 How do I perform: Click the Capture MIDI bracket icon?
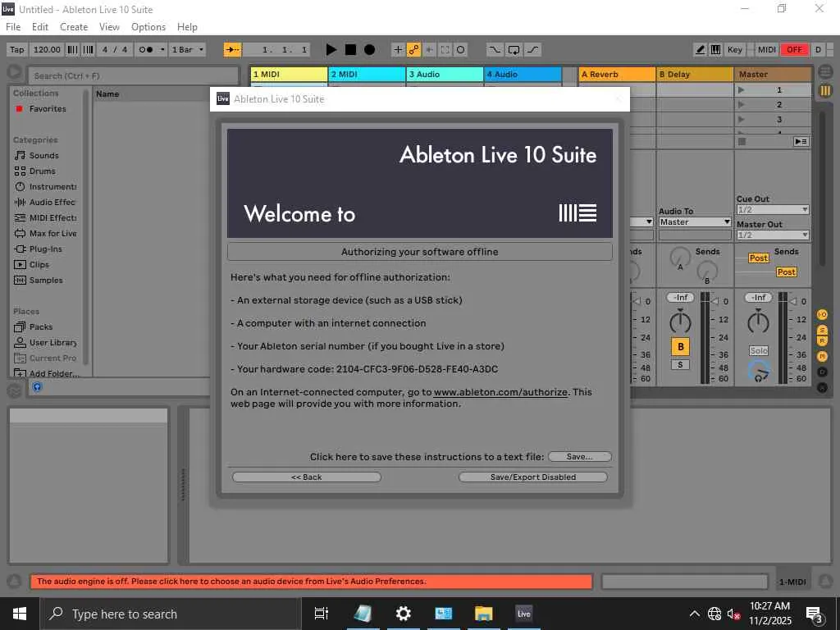click(x=445, y=50)
